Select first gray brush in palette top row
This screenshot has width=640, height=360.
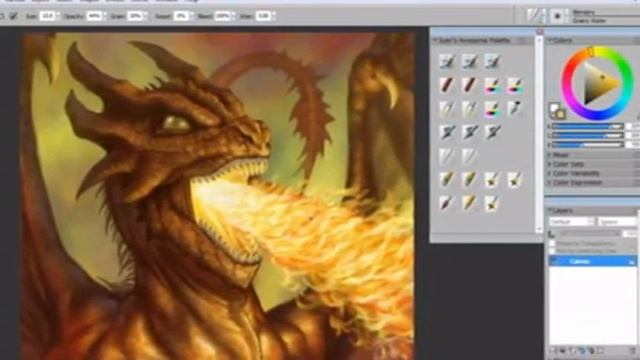pyautogui.click(x=447, y=62)
